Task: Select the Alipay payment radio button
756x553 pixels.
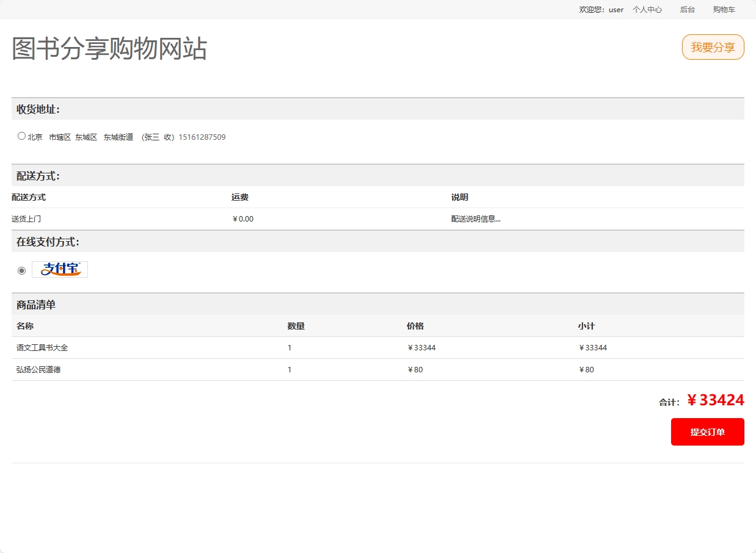Action: coord(22,270)
